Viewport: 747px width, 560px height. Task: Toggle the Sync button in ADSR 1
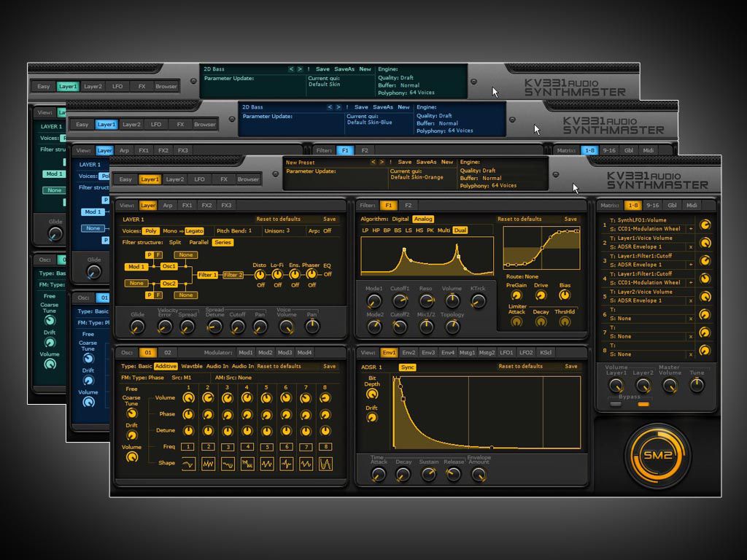pyautogui.click(x=407, y=367)
